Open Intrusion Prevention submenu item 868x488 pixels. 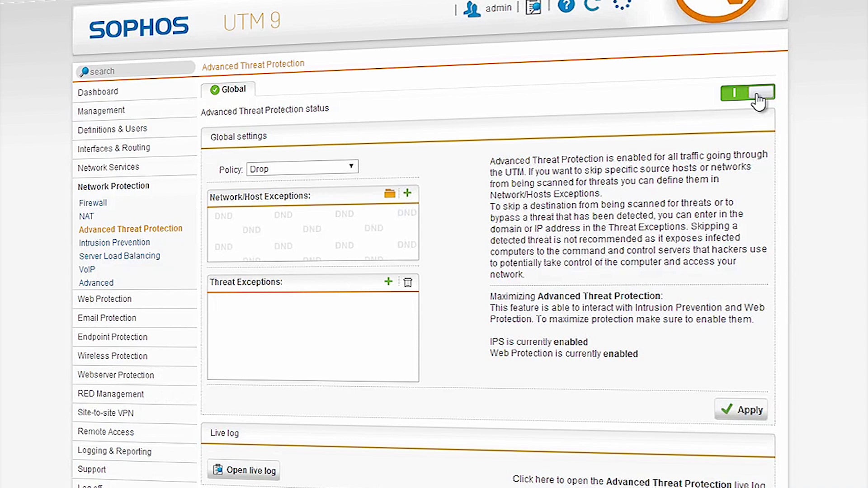point(114,243)
